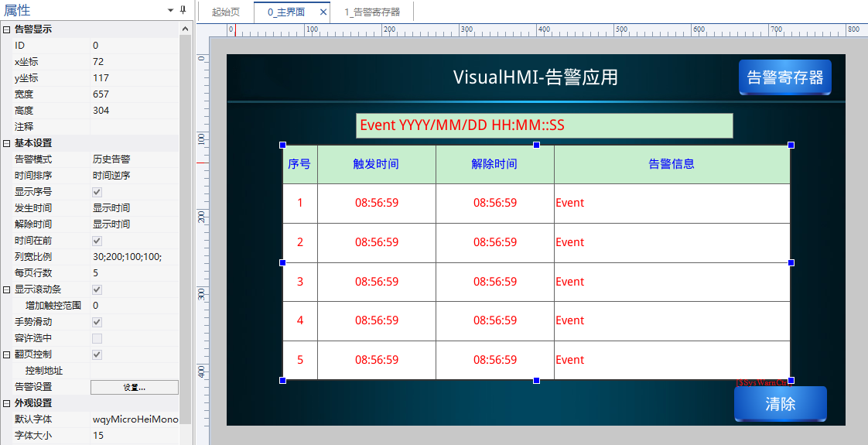Click the 设置... alarm settings button
868x445 pixels.
[x=135, y=387]
